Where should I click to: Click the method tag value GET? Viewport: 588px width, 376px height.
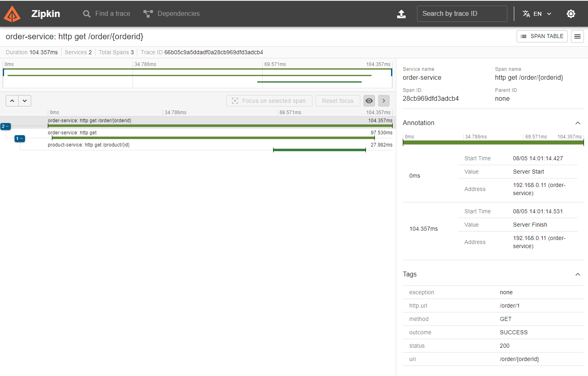pyautogui.click(x=505, y=319)
